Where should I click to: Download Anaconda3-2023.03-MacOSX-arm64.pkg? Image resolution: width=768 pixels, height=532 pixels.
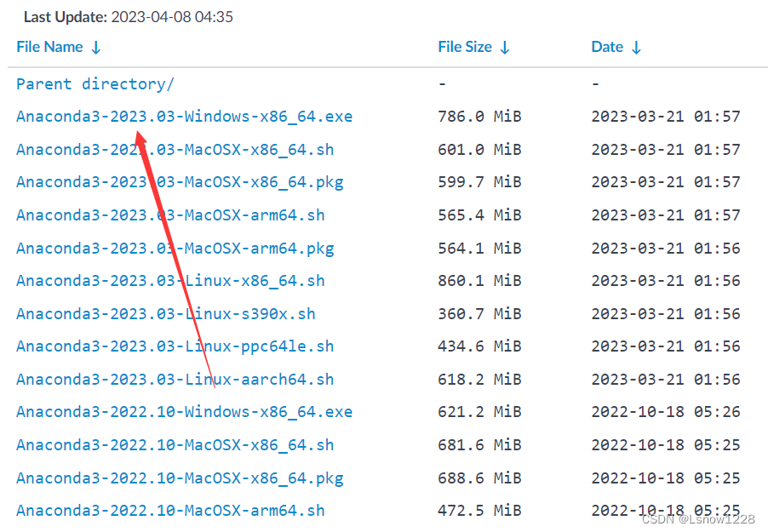coord(175,249)
